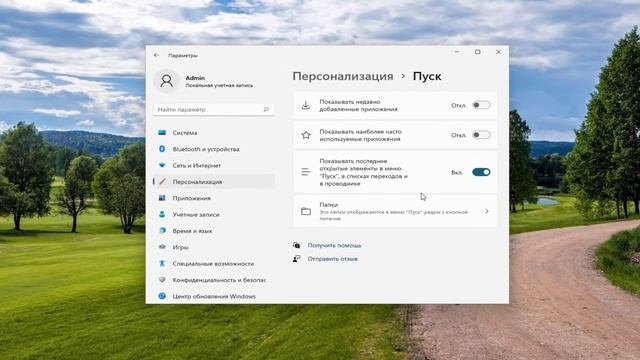Disable showing recently opened items toggle
640x360 pixels.
tap(481, 172)
